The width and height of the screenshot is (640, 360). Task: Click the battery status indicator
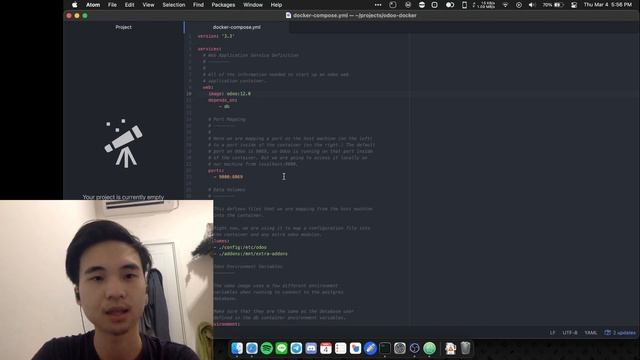click(x=553, y=5)
